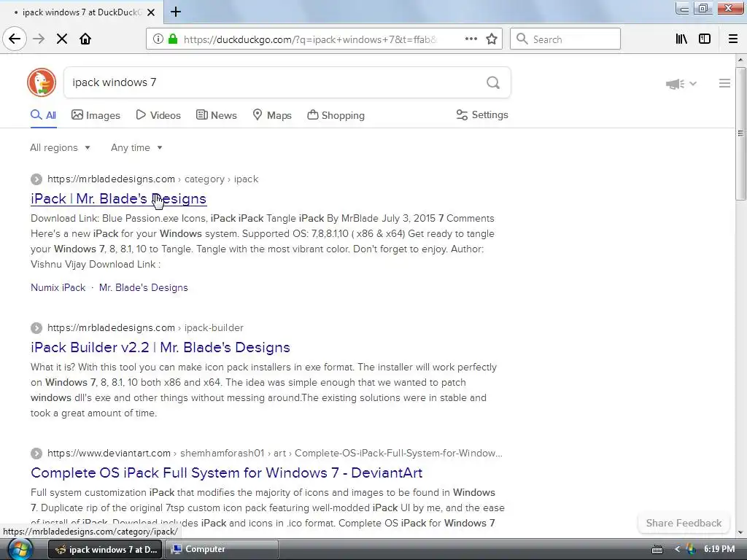
Task: Click the on-screen keyboard tray icon
Action: point(657,550)
